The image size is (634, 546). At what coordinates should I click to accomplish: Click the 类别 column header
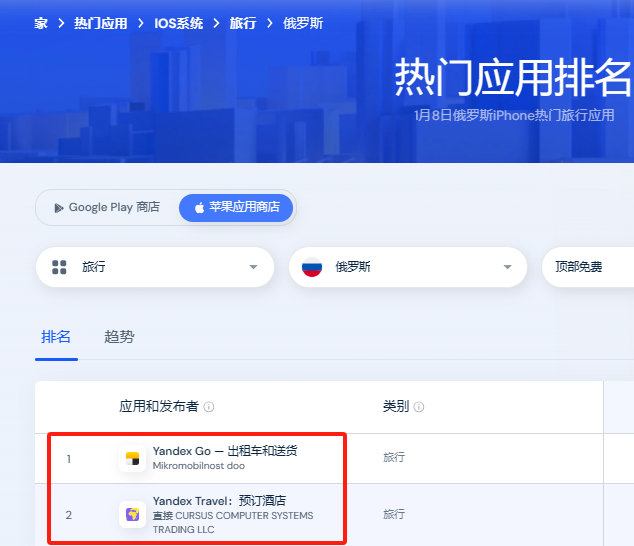[x=396, y=406]
